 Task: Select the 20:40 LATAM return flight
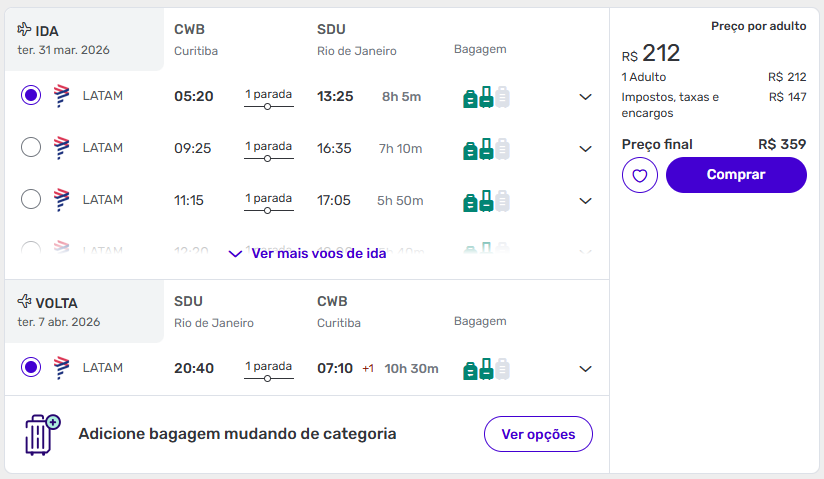point(31,368)
